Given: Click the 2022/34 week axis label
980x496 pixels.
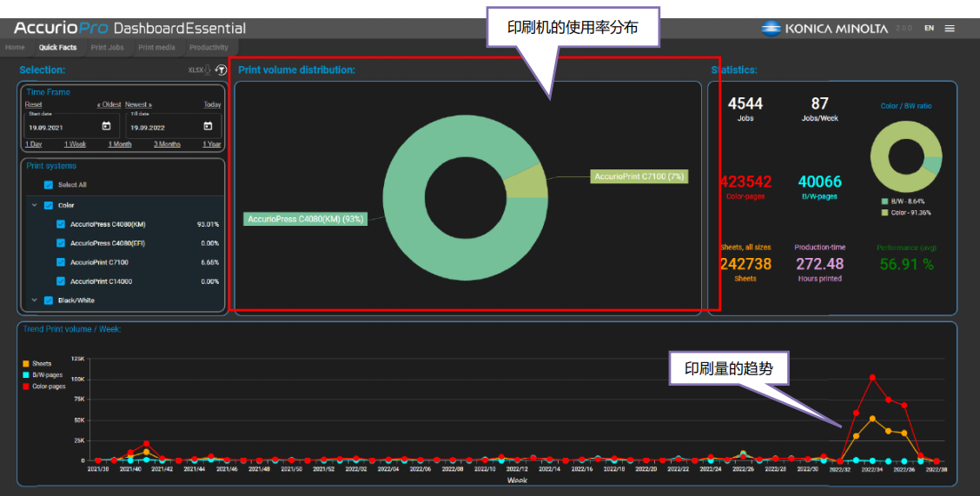Looking at the screenshot, I should pos(872,468).
